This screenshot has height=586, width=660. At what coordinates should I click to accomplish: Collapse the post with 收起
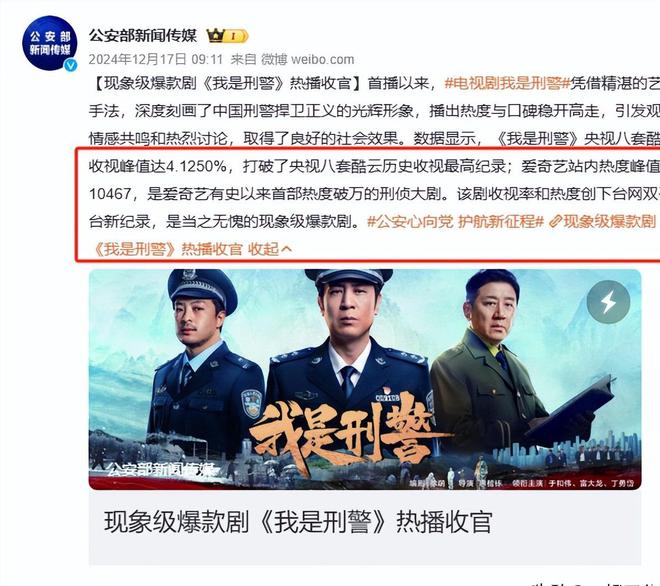pyautogui.click(x=263, y=249)
